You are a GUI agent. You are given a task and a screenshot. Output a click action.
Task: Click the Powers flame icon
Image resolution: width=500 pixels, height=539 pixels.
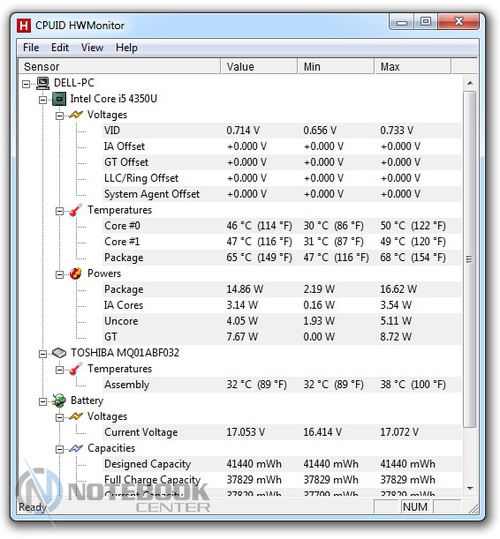click(x=76, y=274)
